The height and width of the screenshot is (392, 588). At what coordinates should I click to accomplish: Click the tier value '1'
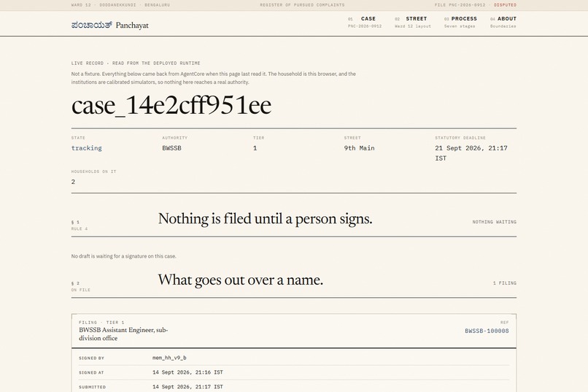[x=255, y=148]
